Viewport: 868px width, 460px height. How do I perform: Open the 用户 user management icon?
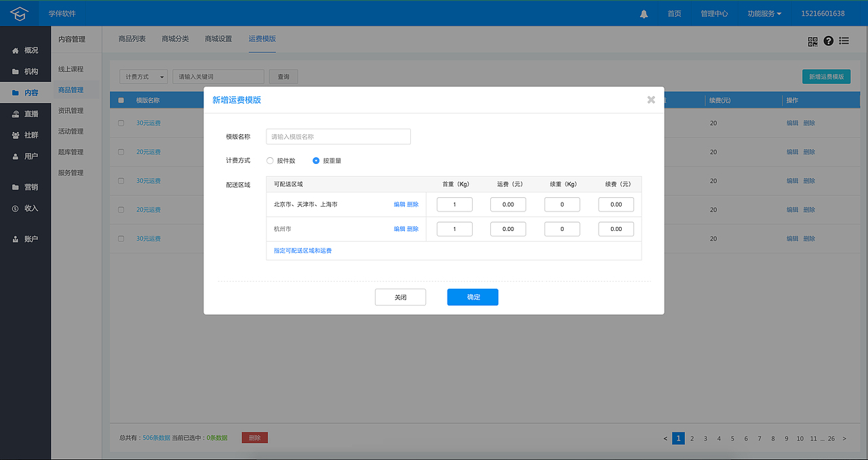click(25, 156)
